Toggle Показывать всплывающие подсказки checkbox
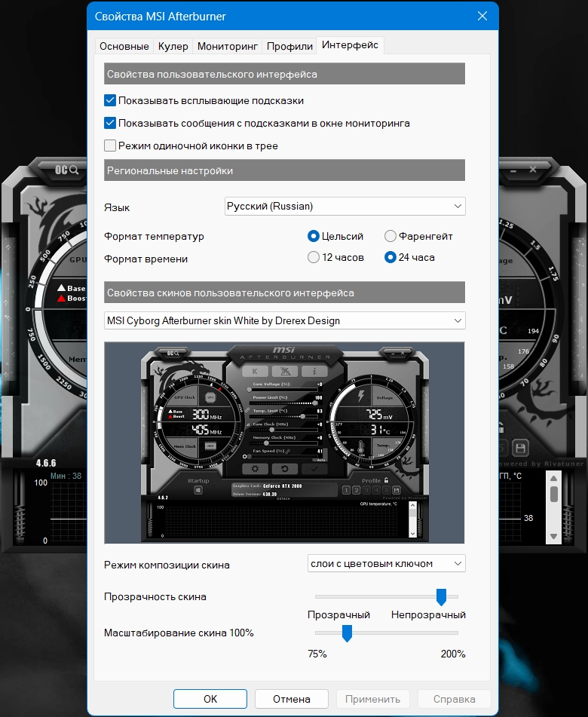This screenshot has width=588, height=717. 110,100
